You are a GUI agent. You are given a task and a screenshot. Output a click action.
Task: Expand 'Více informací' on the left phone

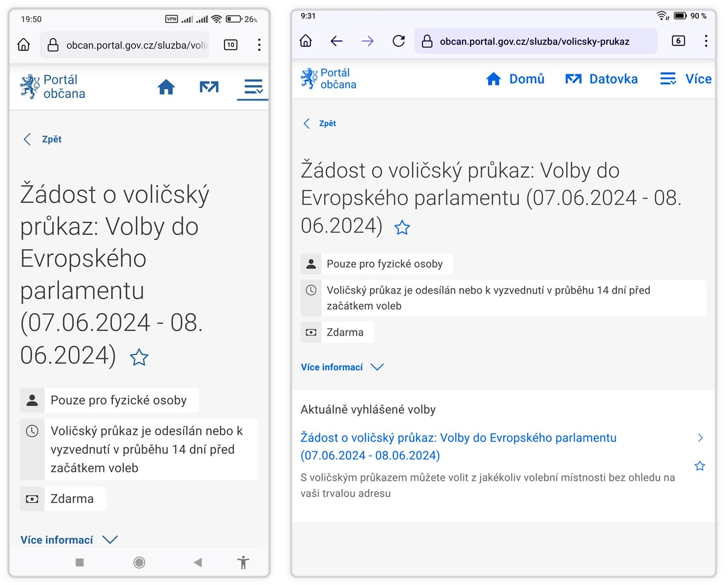[69, 540]
